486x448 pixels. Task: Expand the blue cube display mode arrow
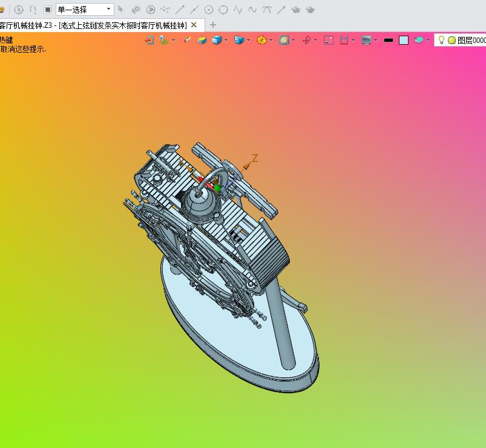[x=226, y=41]
